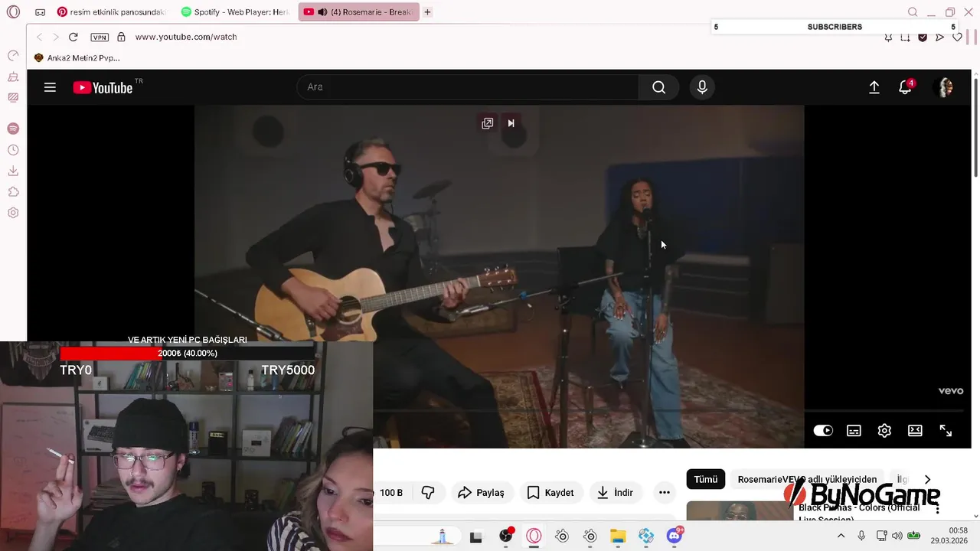Open Opera ad blocker shield icon

[x=923, y=37]
